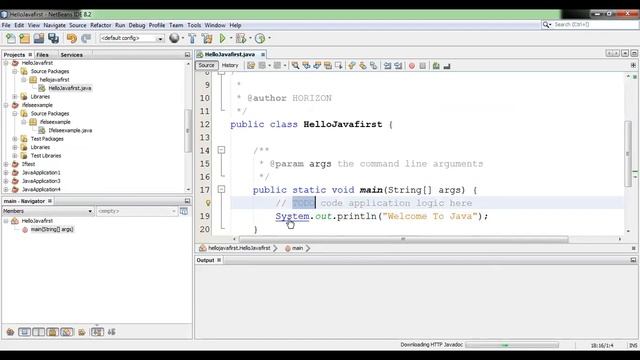
Task: Open the Tools menu
Action: pos(194,25)
